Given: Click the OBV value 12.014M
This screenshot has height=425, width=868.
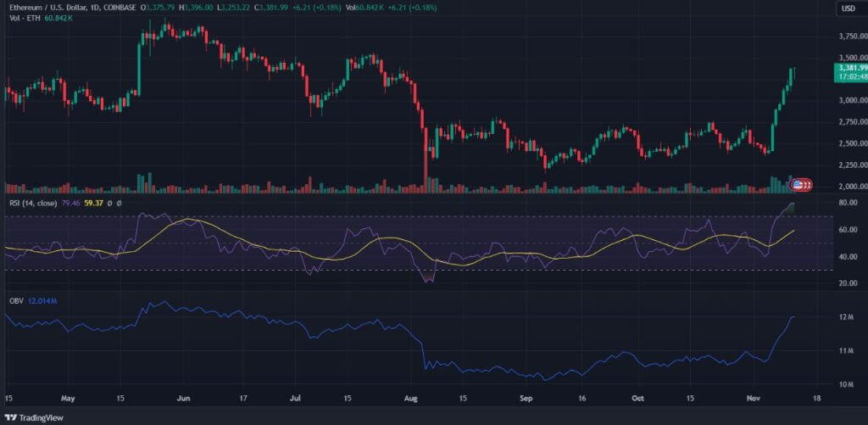Looking at the screenshot, I should 42,301.
